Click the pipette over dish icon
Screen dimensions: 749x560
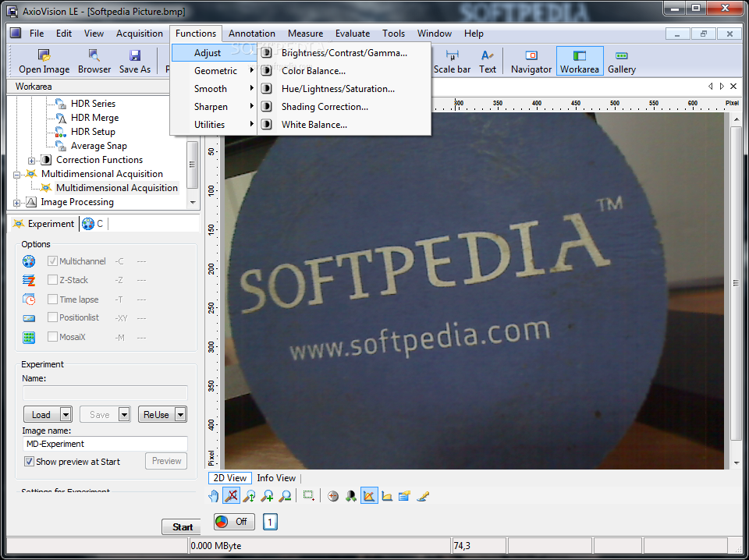(423, 497)
